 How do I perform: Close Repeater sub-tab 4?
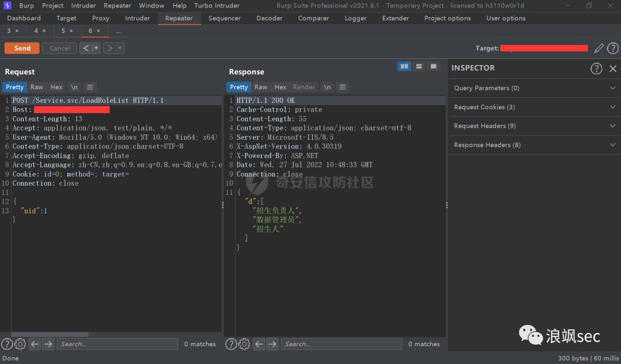44,31
